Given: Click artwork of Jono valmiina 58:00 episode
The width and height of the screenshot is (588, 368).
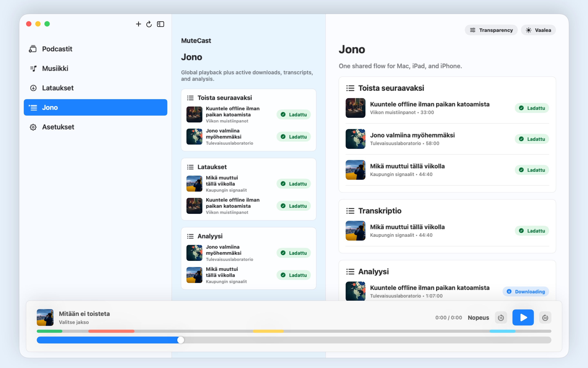Looking at the screenshot, I should click(355, 139).
